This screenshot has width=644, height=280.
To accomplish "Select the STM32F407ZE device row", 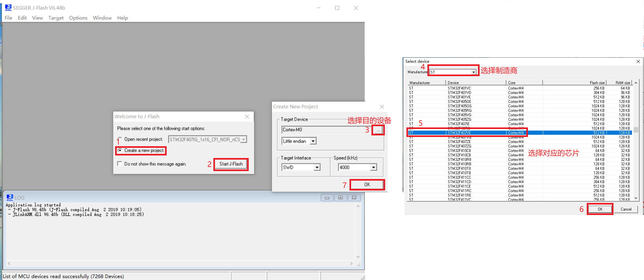I will coord(520,142).
